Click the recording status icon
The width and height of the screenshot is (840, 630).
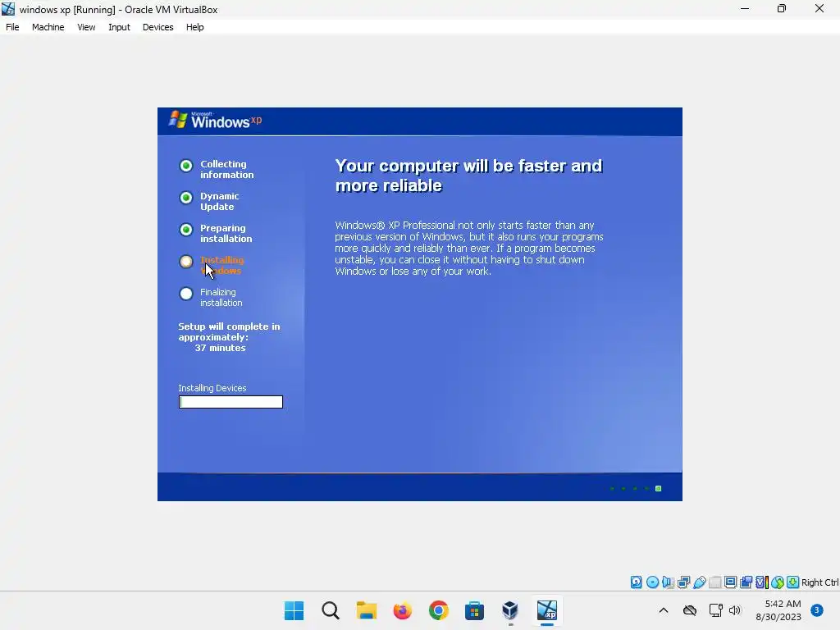point(746,582)
